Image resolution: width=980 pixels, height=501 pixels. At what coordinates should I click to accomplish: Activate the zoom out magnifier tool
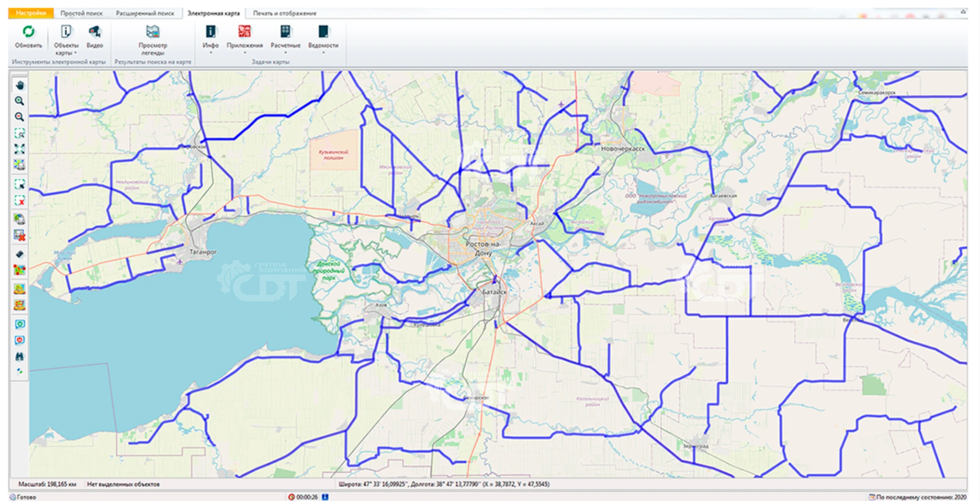coord(20,117)
